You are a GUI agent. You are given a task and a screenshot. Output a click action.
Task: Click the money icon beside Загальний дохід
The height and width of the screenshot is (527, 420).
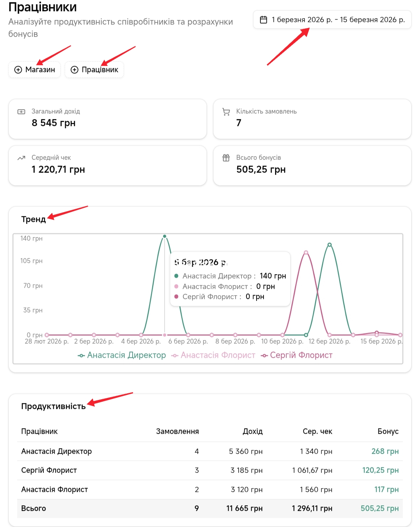tap(21, 112)
